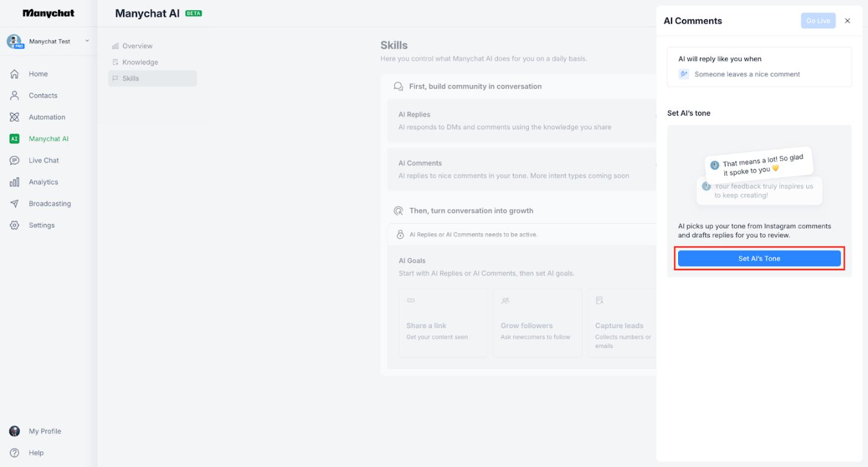Open the Analytics section
The height and width of the screenshot is (467, 868).
pyautogui.click(x=44, y=181)
